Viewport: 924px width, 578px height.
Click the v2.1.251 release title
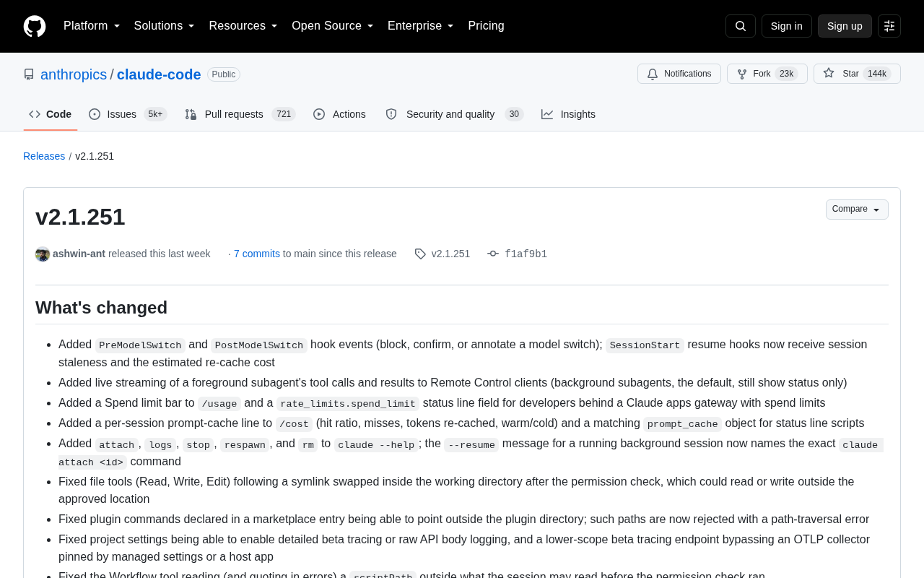(80, 217)
